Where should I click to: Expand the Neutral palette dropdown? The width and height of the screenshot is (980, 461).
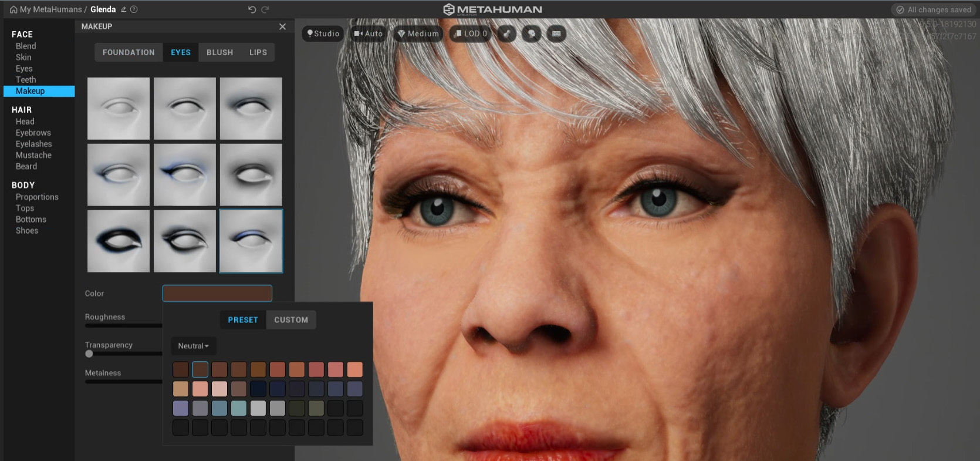(x=194, y=346)
